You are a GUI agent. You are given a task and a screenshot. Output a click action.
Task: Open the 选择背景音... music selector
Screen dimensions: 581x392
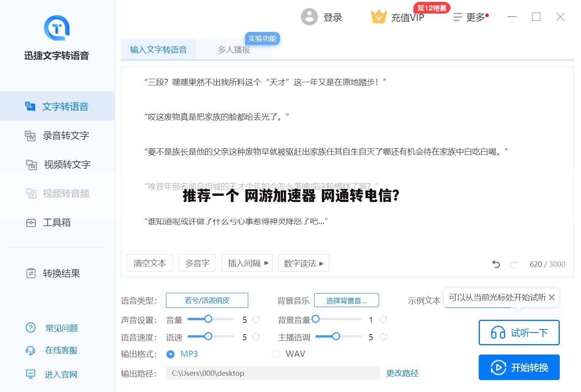tap(346, 300)
